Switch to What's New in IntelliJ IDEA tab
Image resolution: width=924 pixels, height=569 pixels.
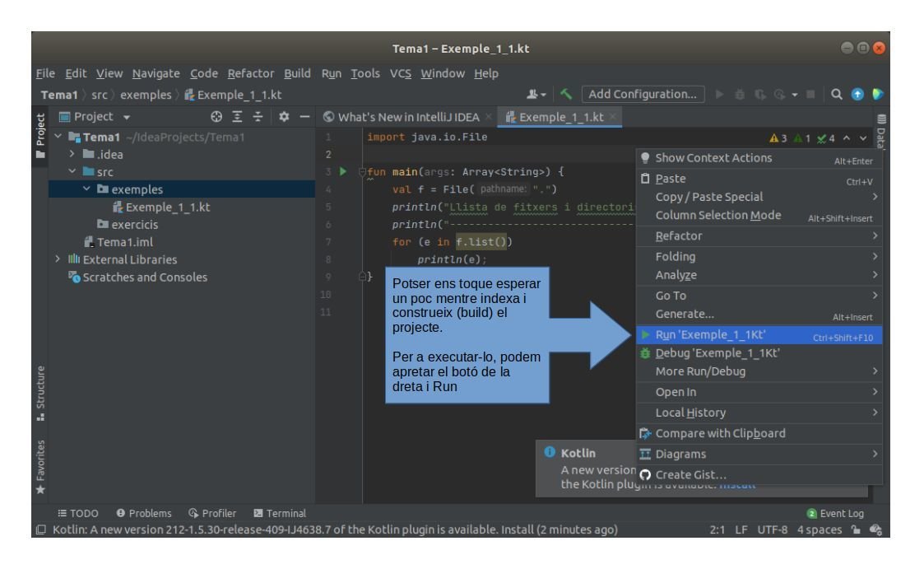coord(408,117)
